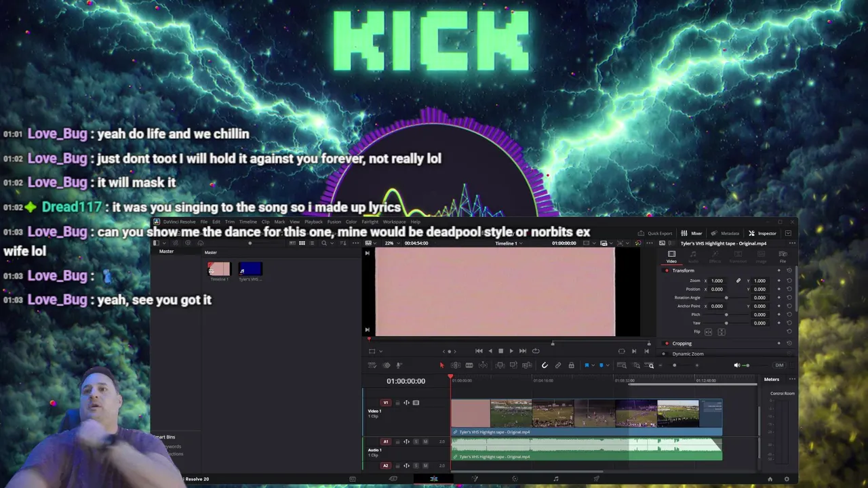The width and height of the screenshot is (868, 488).
Task: Switch to the Inspector Audio tab
Action: (693, 257)
